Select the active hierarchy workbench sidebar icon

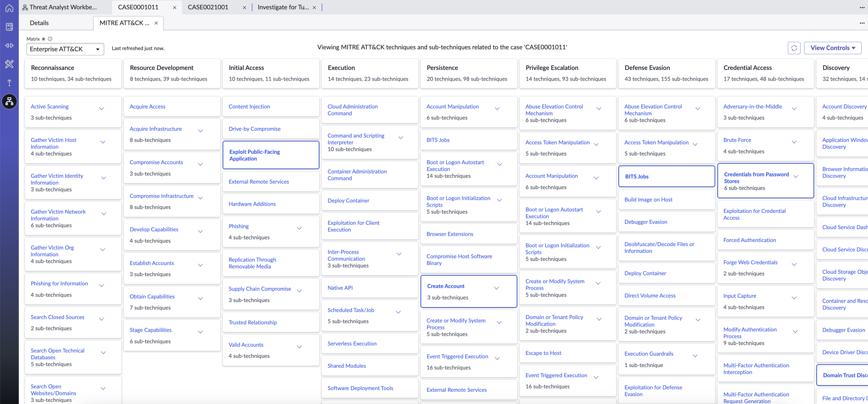(x=9, y=101)
